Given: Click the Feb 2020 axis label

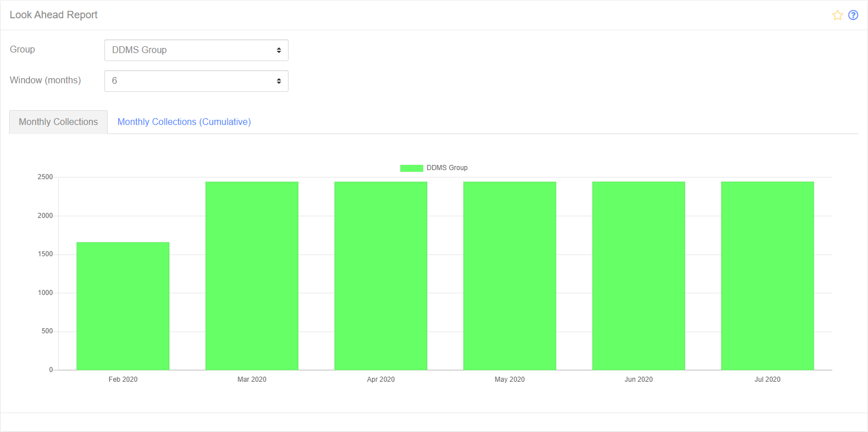Looking at the screenshot, I should pyautogui.click(x=123, y=379).
